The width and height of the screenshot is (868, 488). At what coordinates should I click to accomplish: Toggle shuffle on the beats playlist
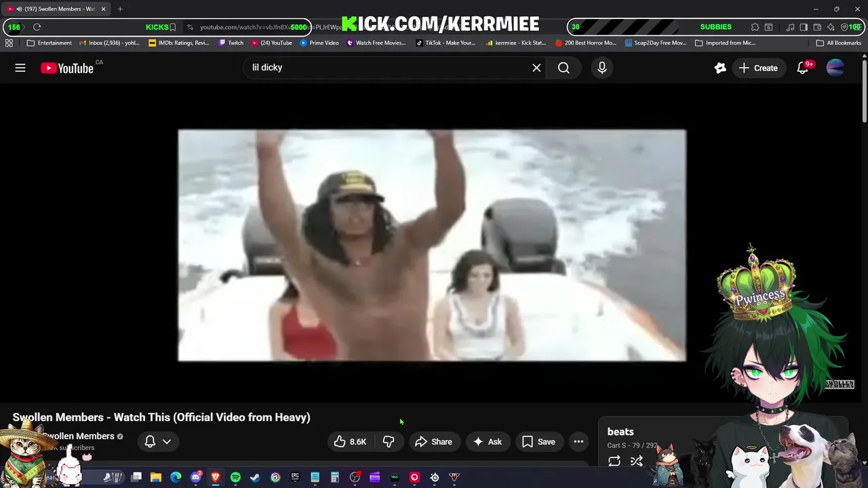(636, 462)
